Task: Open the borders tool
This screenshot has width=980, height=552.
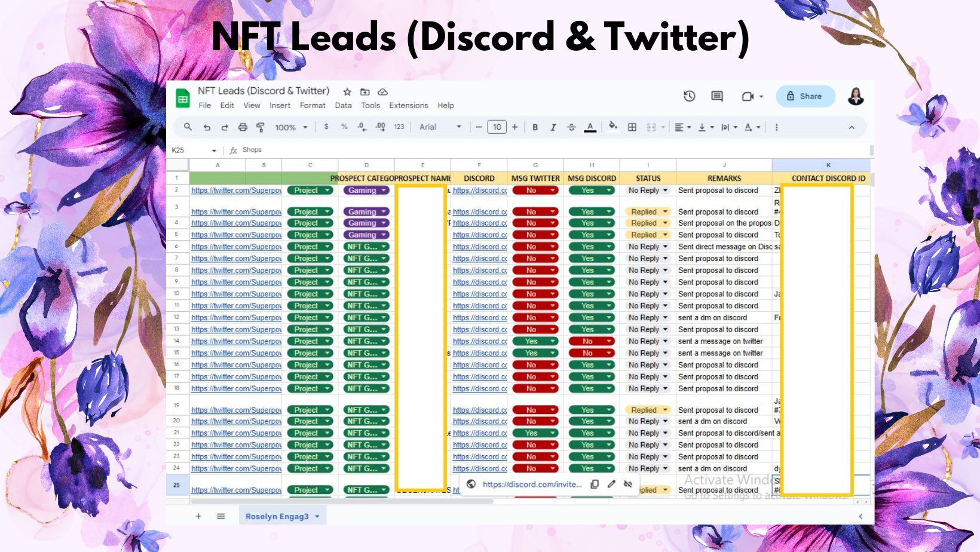Action: pos(632,127)
